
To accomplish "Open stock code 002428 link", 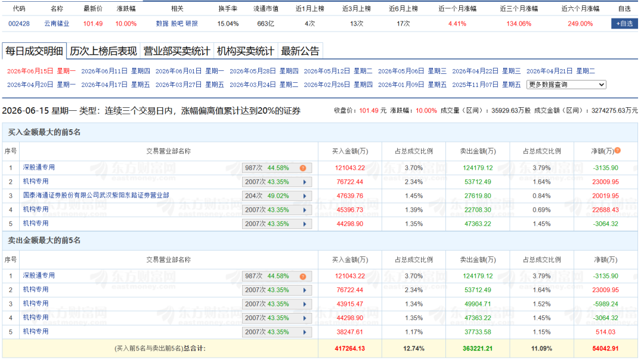I will tap(19, 24).
